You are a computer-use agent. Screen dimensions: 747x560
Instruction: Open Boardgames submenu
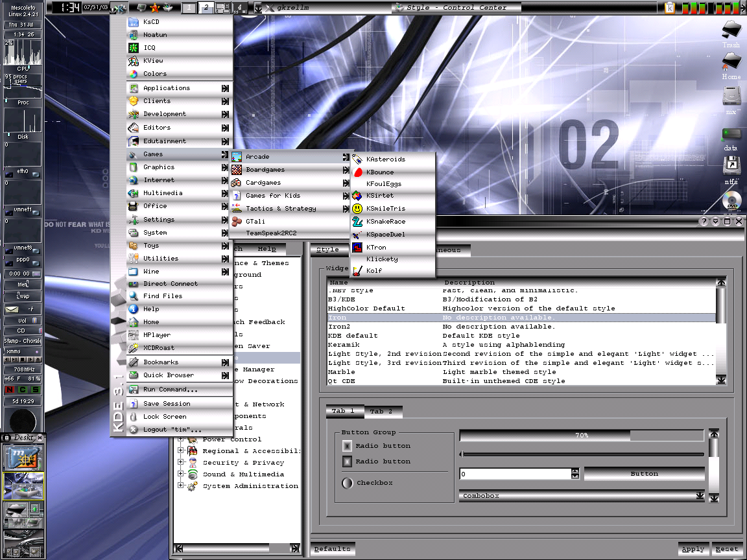click(x=290, y=170)
